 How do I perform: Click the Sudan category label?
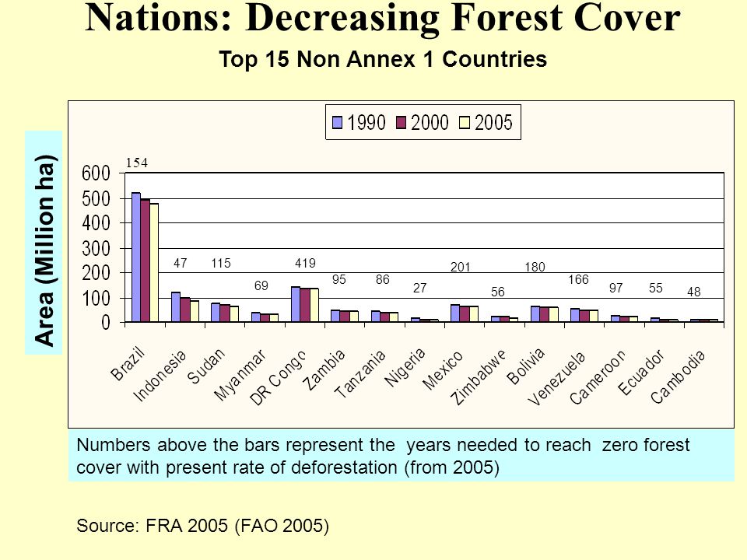point(205,366)
